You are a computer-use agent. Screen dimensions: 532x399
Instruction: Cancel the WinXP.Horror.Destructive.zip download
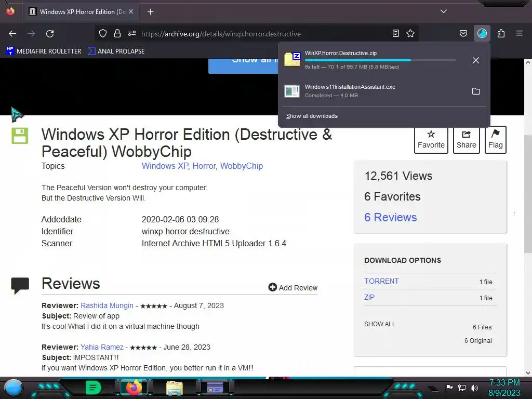[476, 60]
